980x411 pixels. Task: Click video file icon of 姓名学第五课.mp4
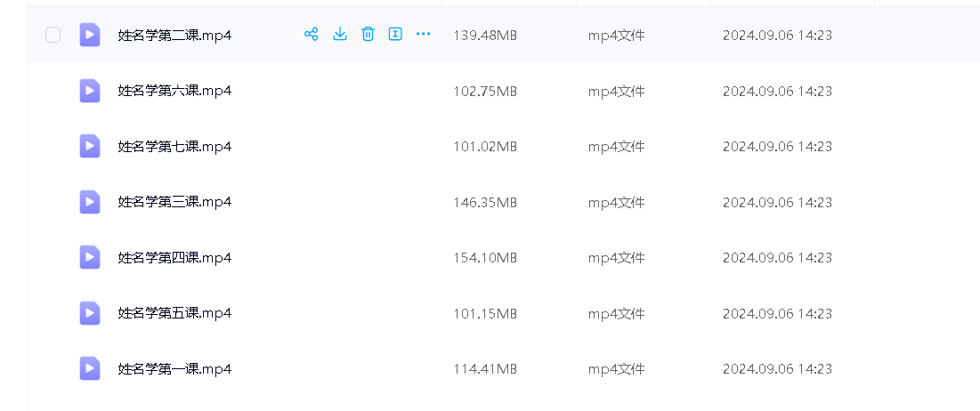click(90, 313)
